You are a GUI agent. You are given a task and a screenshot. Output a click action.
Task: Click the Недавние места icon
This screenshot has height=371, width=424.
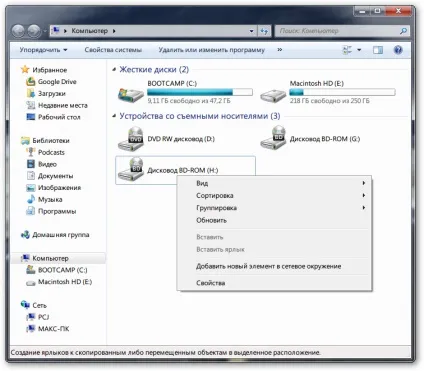tap(31, 105)
